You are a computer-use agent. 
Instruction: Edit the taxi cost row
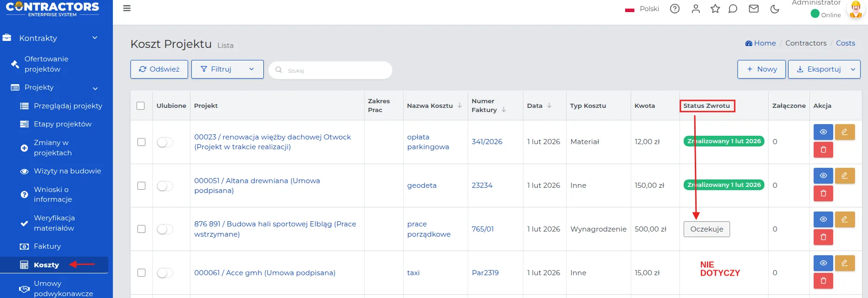(844, 263)
